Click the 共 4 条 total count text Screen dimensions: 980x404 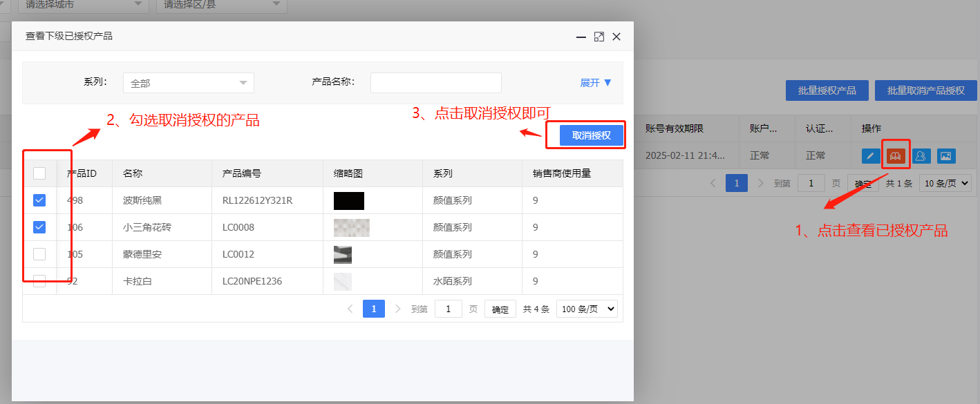pyautogui.click(x=536, y=309)
